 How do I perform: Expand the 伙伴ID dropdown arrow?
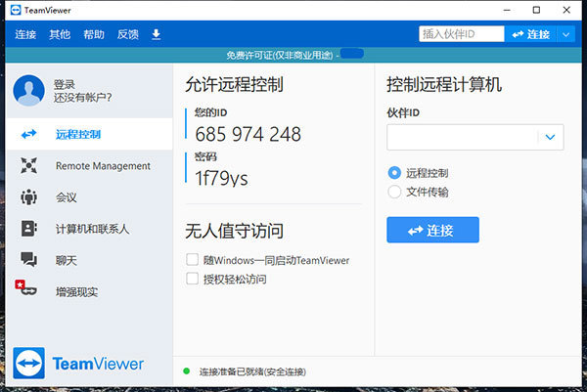click(550, 137)
